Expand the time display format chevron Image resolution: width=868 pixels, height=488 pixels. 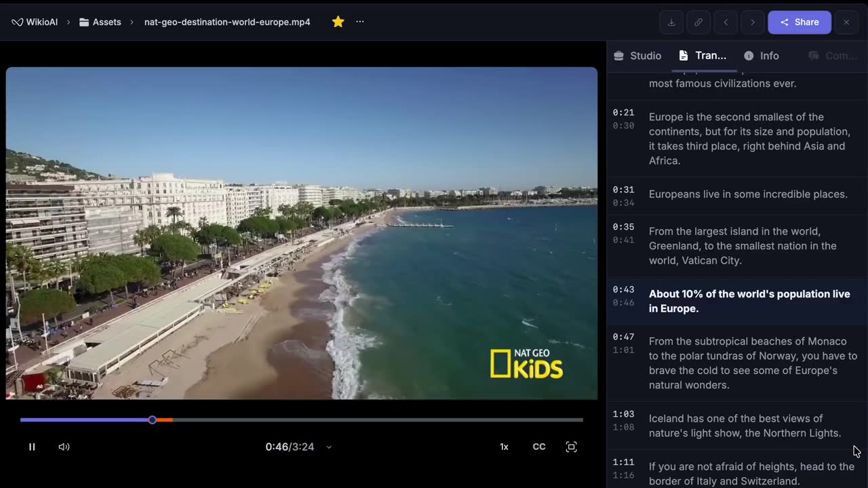(329, 447)
